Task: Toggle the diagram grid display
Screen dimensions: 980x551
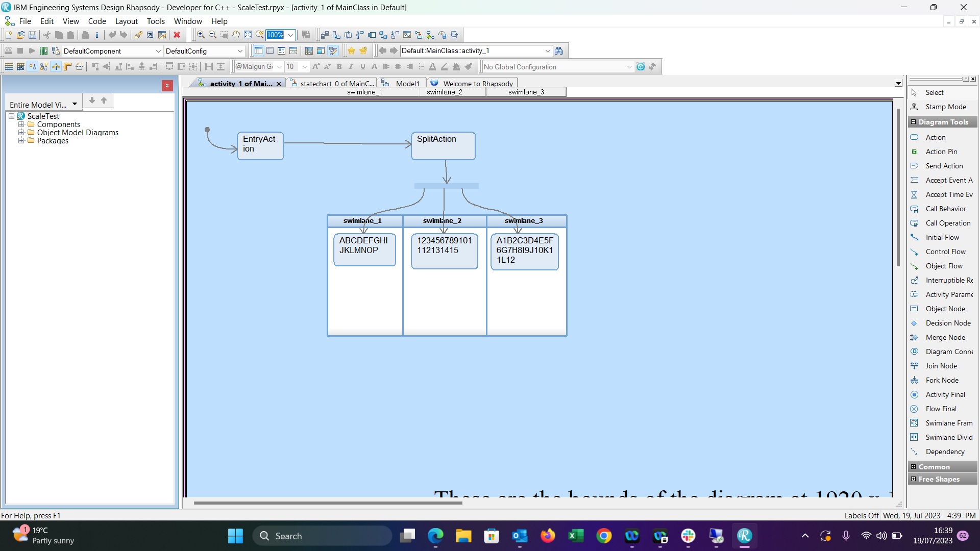Action: [x=9, y=67]
